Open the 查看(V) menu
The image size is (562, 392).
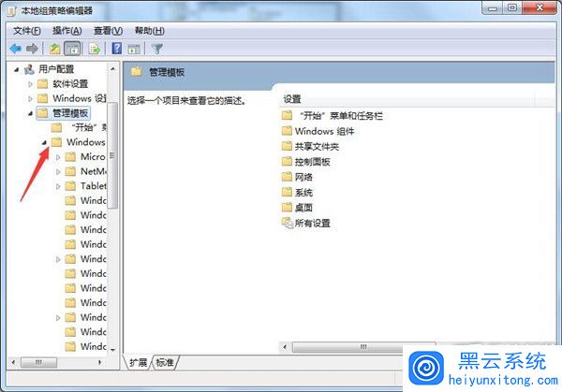108,31
